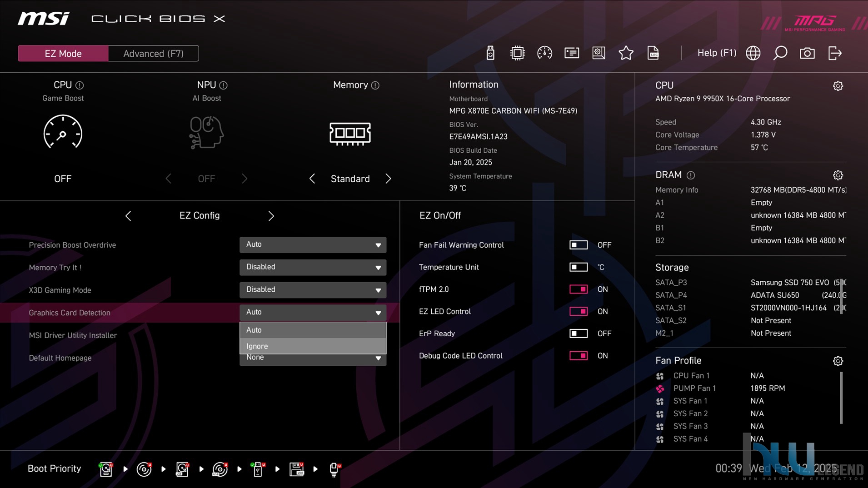Toggle EZ LED Control switch
Screen dimensions: 868x488
coord(578,311)
